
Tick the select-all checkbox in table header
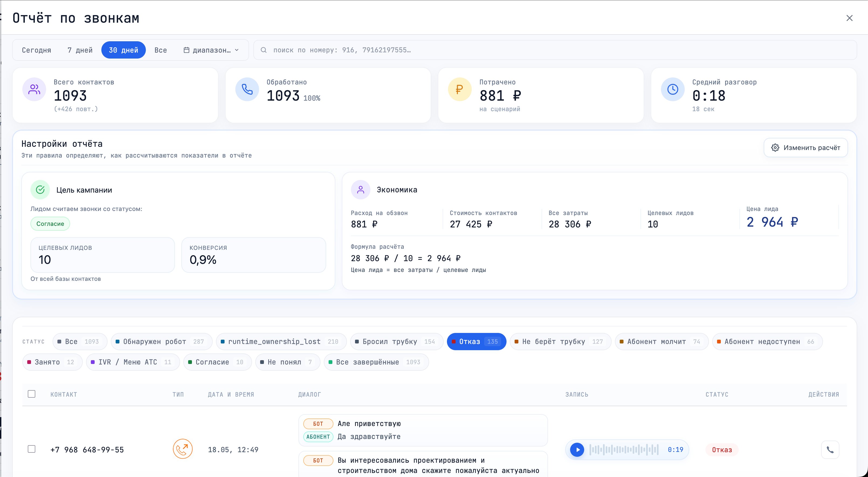31,394
